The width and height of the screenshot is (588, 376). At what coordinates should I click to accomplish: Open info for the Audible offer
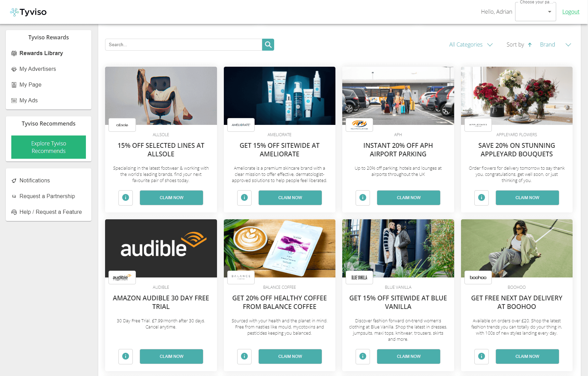(x=126, y=356)
